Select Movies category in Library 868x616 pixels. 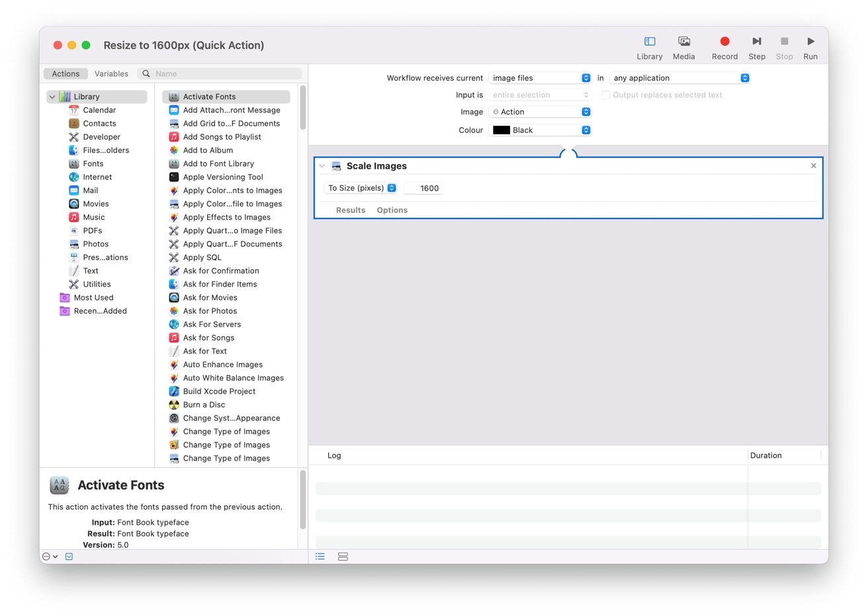[x=96, y=204]
